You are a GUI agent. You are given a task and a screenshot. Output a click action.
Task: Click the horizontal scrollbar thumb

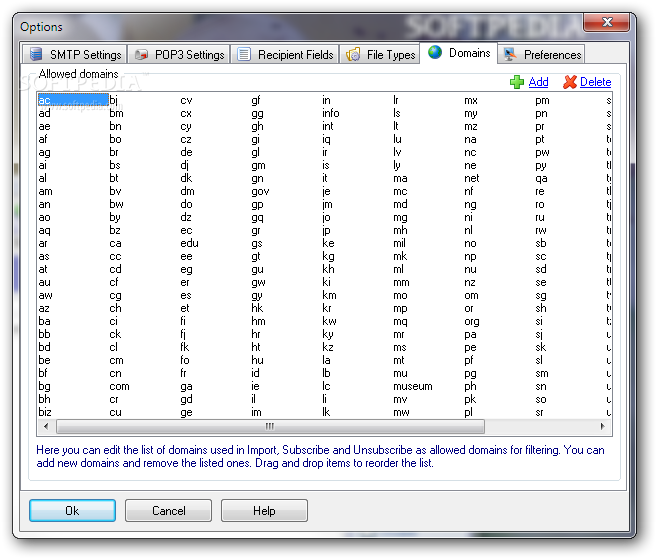coord(270,426)
